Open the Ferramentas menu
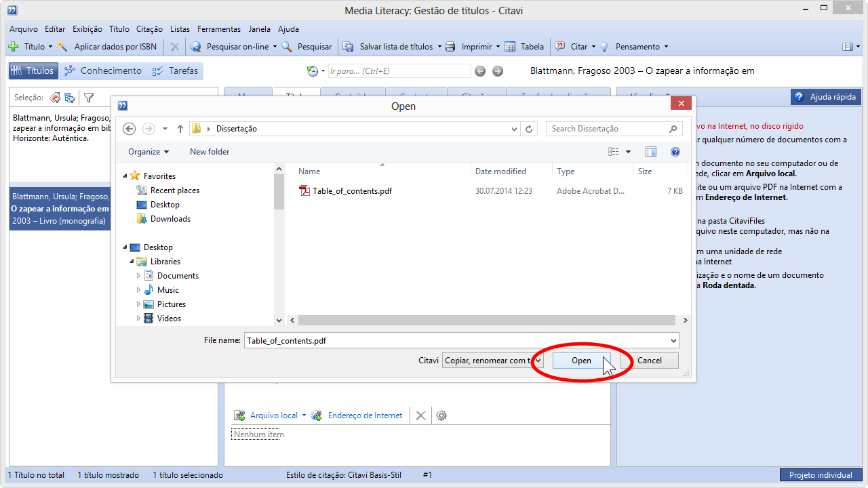This screenshot has width=868, height=488. pyautogui.click(x=219, y=29)
